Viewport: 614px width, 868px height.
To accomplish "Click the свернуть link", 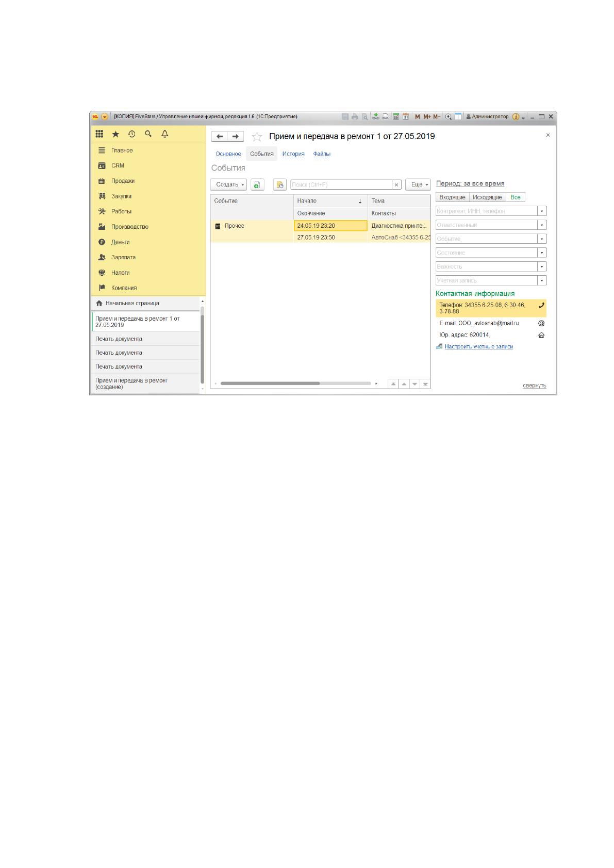I will 535,386.
